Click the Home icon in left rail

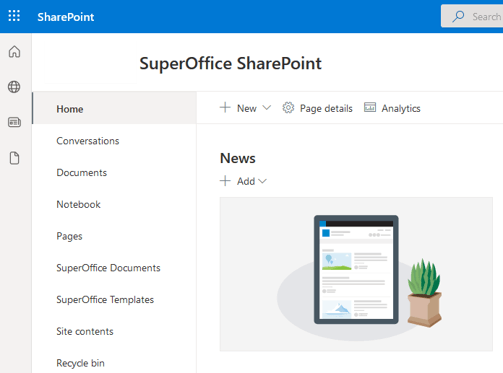[x=14, y=52]
